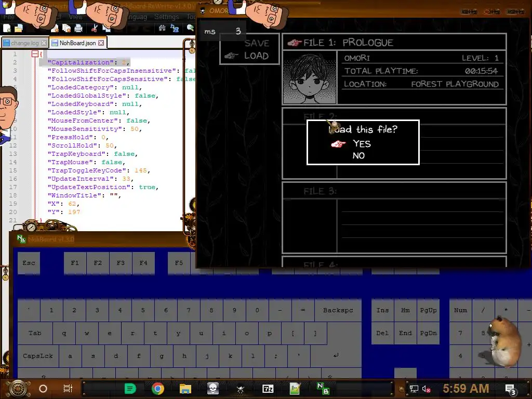Switch to the change.log tab
This screenshot has width=532, height=399.
[25, 43]
